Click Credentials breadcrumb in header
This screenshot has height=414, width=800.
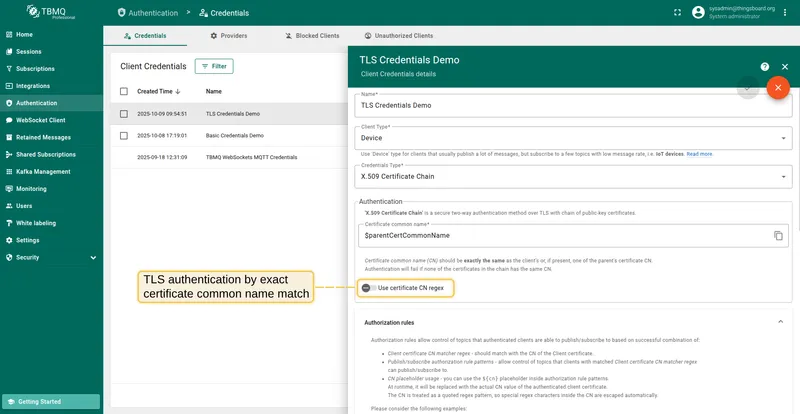click(224, 13)
